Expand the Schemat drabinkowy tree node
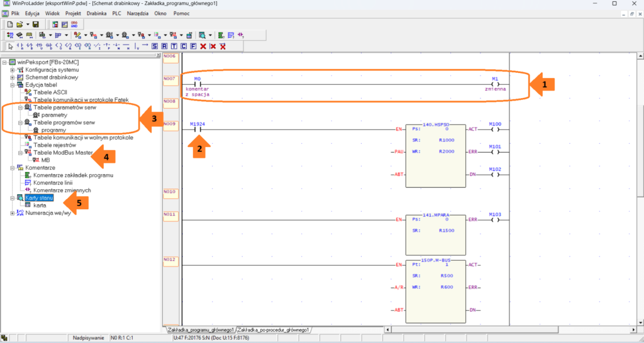This screenshot has width=644, height=343. tap(13, 77)
